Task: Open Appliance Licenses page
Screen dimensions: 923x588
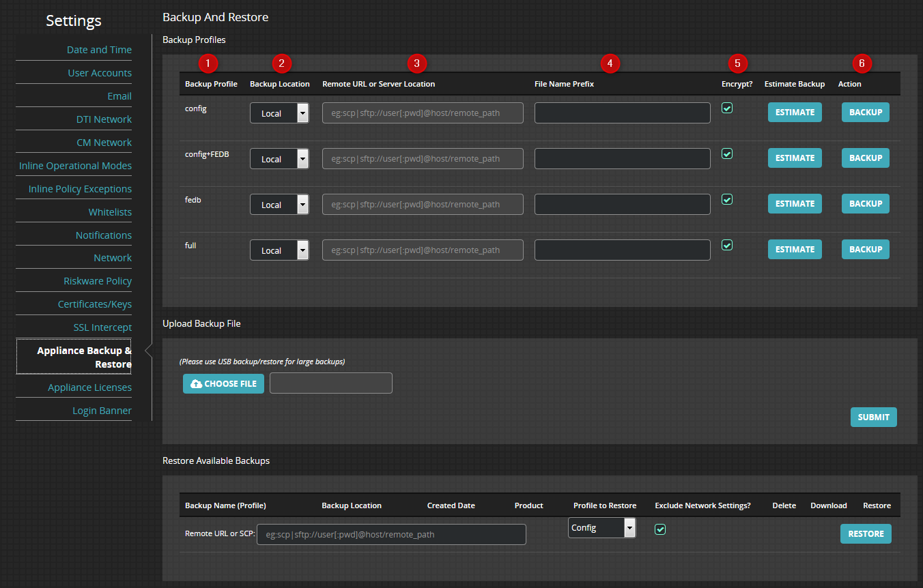Action: pos(89,387)
